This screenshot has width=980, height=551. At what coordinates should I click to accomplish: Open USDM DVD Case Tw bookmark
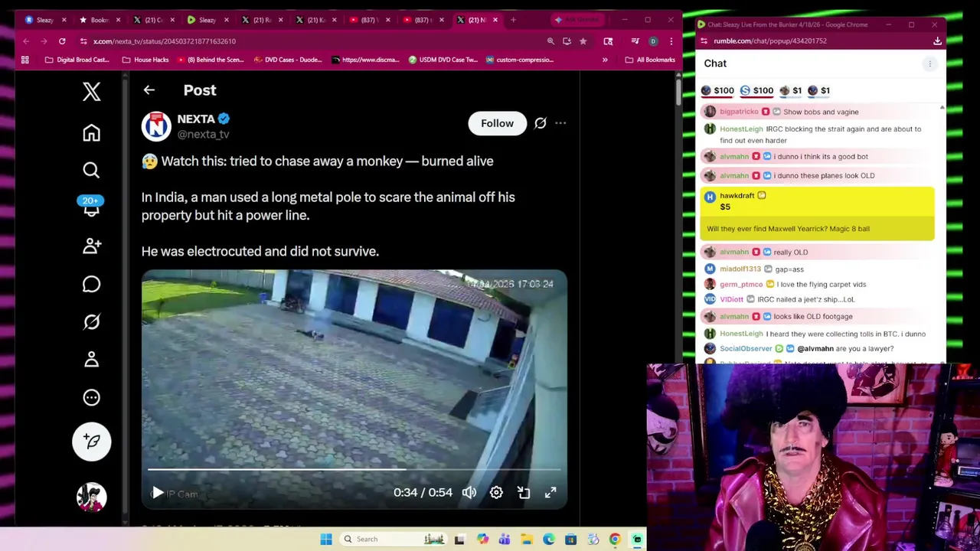click(443, 60)
